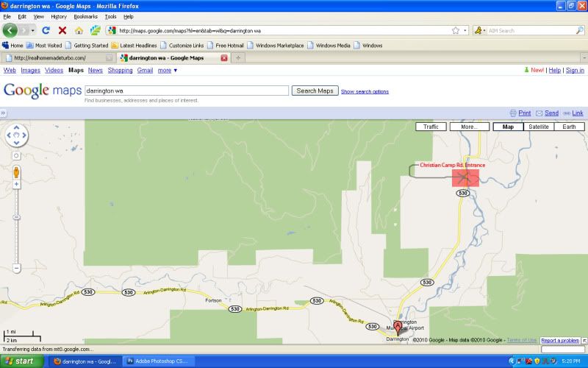Switch to Earth view
The width and height of the screenshot is (588, 368).
pyautogui.click(x=569, y=127)
